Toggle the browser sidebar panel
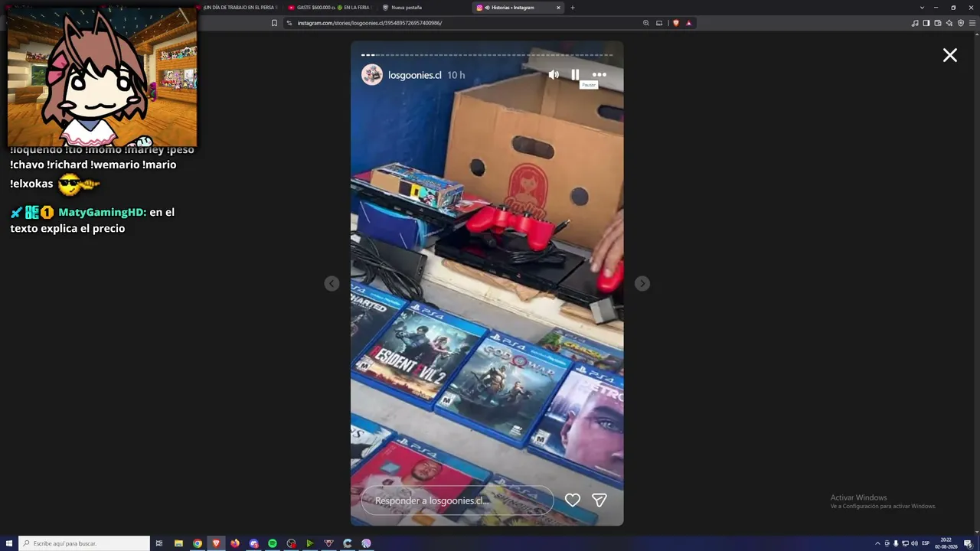Screen dimensions: 980x551 (926, 23)
